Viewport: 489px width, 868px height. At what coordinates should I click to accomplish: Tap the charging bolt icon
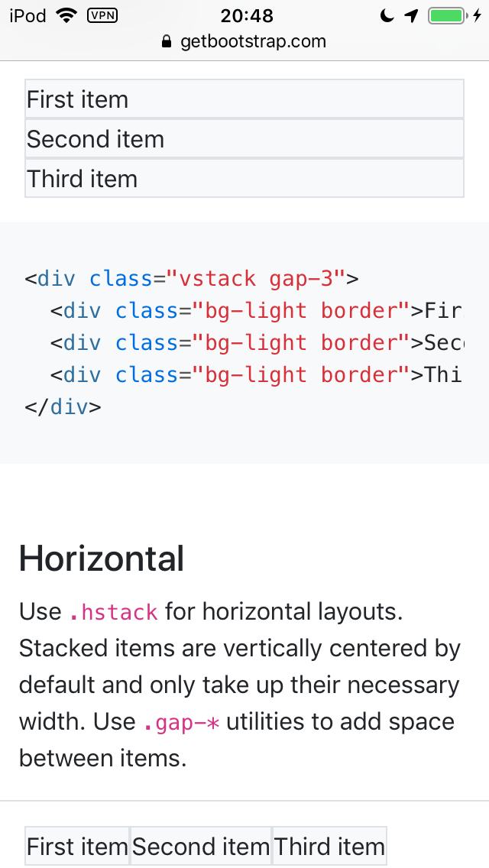[477, 15]
